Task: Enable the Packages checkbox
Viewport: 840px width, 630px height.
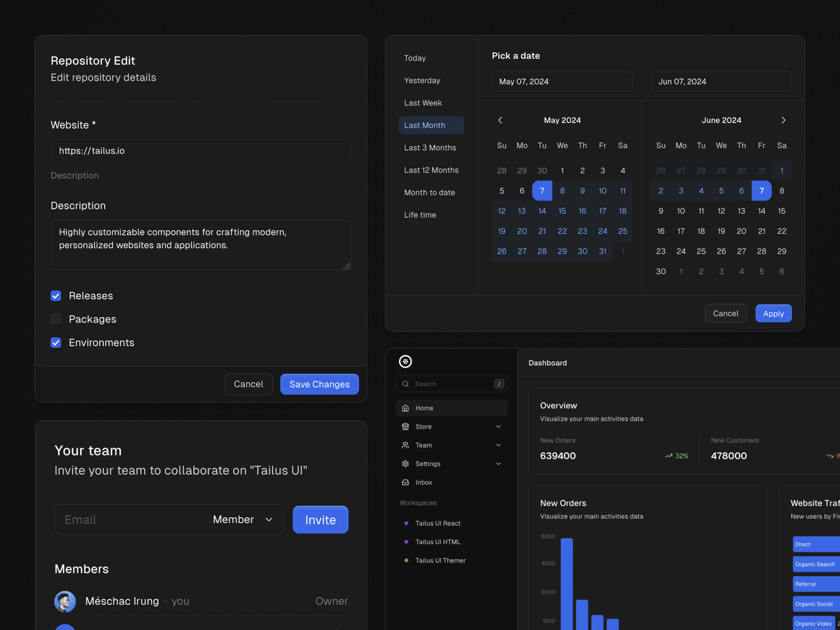Action: pyautogui.click(x=56, y=319)
